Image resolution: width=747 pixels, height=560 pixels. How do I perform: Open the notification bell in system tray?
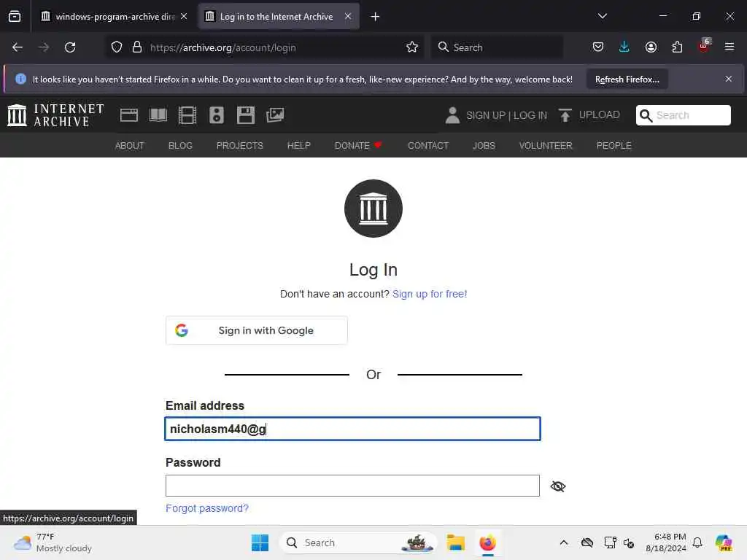(697, 542)
